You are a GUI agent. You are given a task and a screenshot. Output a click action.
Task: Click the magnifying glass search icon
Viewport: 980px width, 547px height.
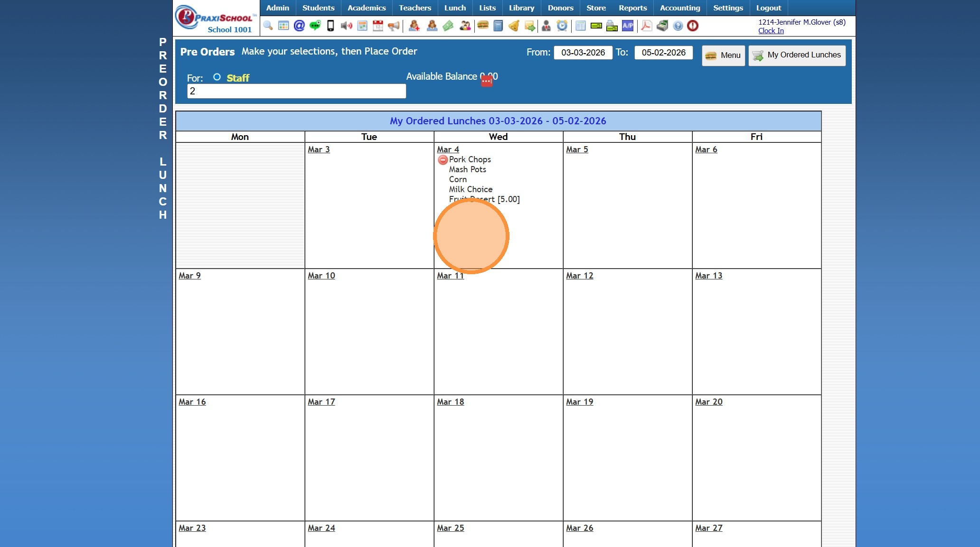pos(268,26)
